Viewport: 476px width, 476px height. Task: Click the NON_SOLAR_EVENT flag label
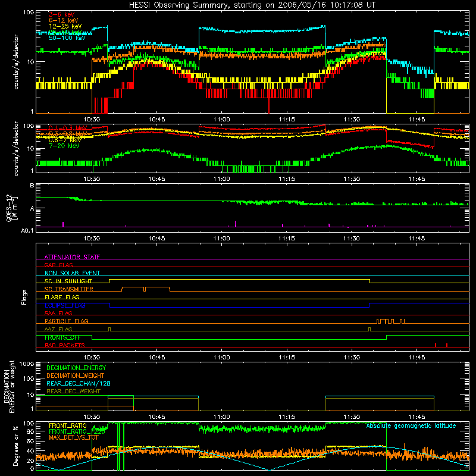click(x=72, y=273)
